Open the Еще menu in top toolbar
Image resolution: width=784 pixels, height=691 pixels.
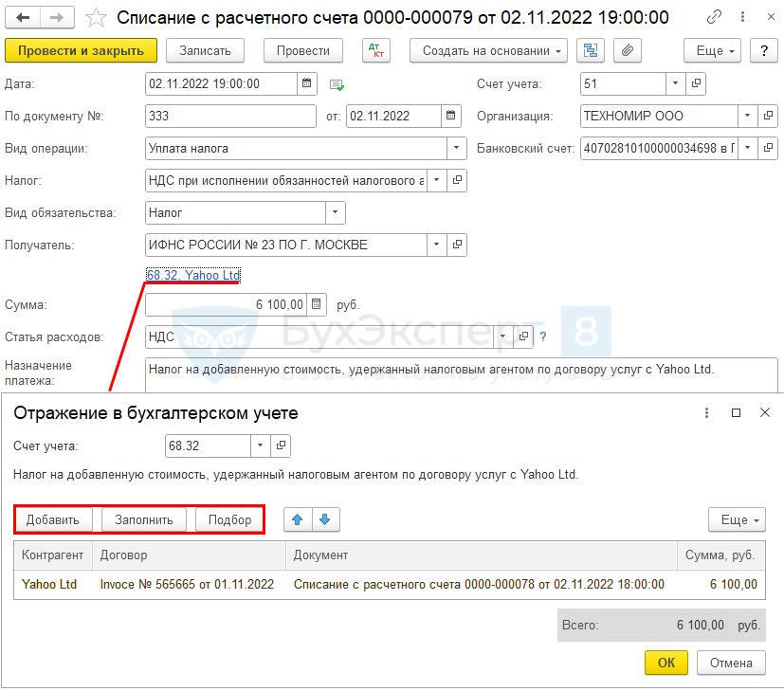(x=721, y=51)
